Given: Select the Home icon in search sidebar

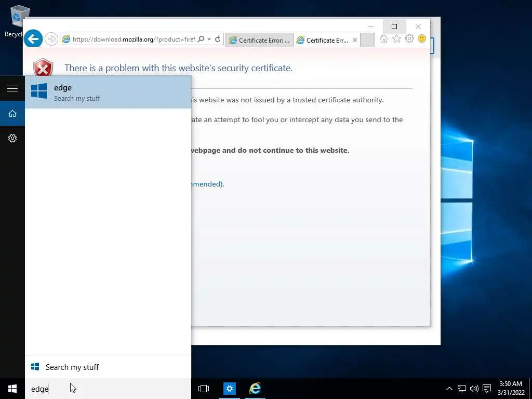Looking at the screenshot, I should 12,113.
